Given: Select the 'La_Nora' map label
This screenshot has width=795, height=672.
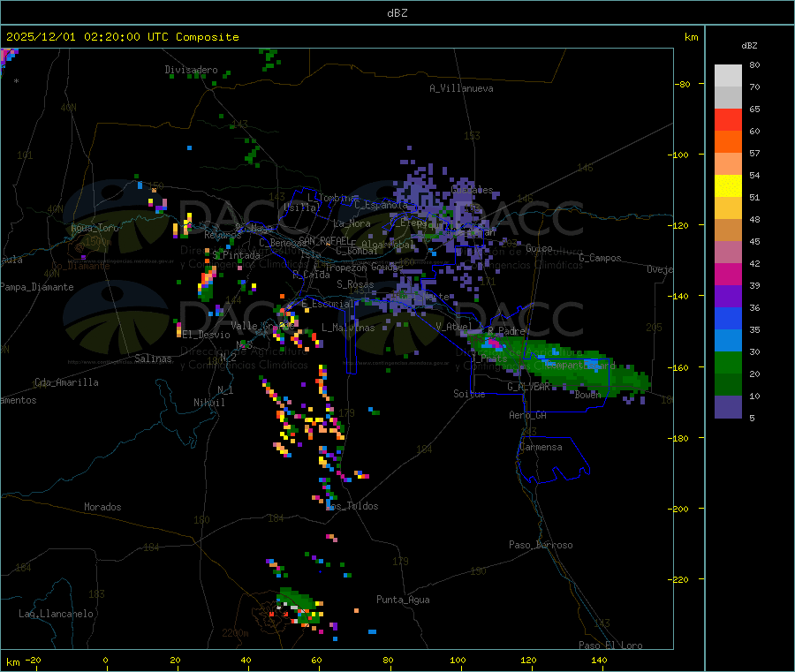Looking at the screenshot, I should tap(352, 223).
